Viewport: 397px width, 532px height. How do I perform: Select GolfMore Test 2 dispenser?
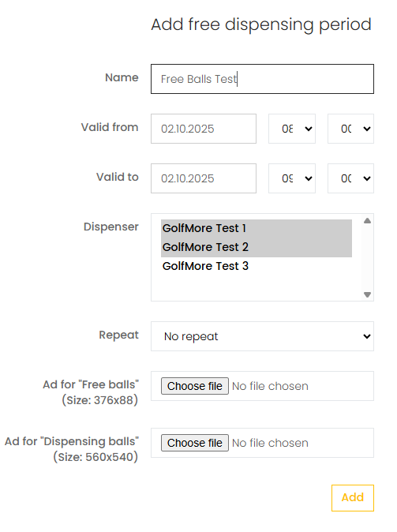coord(257,247)
